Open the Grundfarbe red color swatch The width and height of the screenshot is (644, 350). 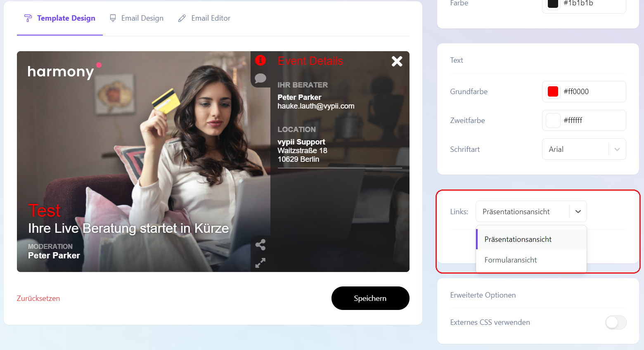(x=553, y=92)
